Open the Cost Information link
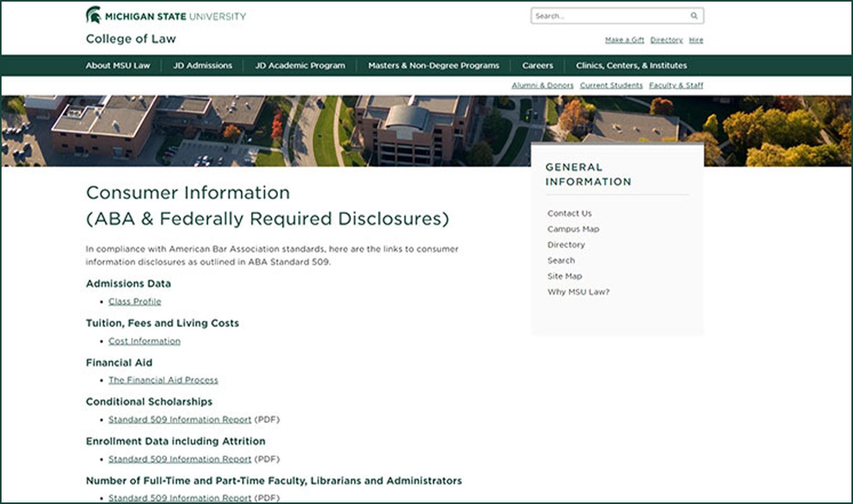This screenshot has width=853, height=504. (x=144, y=341)
